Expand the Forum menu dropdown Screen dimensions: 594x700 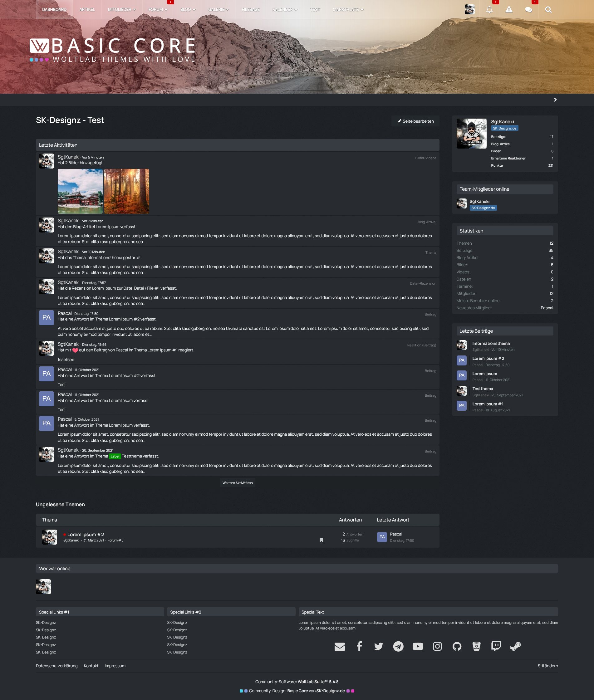click(x=158, y=10)
